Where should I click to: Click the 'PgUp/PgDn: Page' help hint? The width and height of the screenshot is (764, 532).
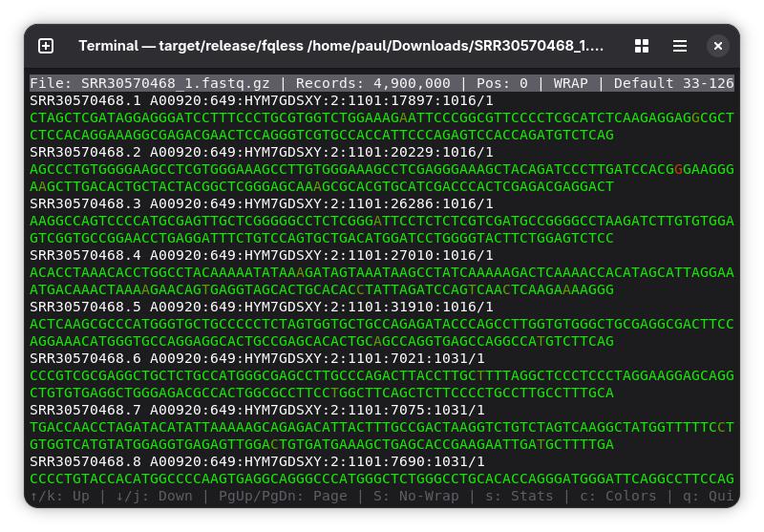tap(283, 497)
